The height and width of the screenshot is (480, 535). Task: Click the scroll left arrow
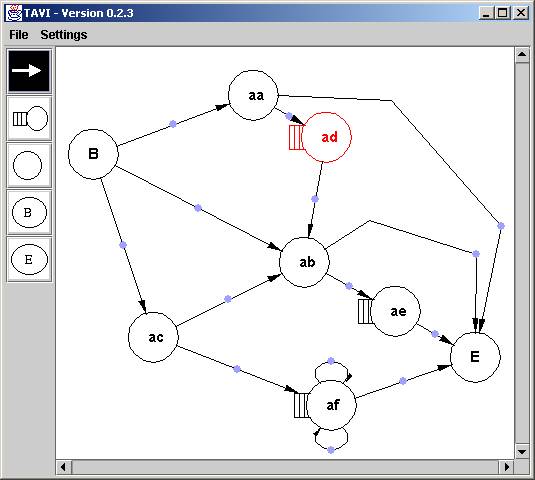coord(63,467)
